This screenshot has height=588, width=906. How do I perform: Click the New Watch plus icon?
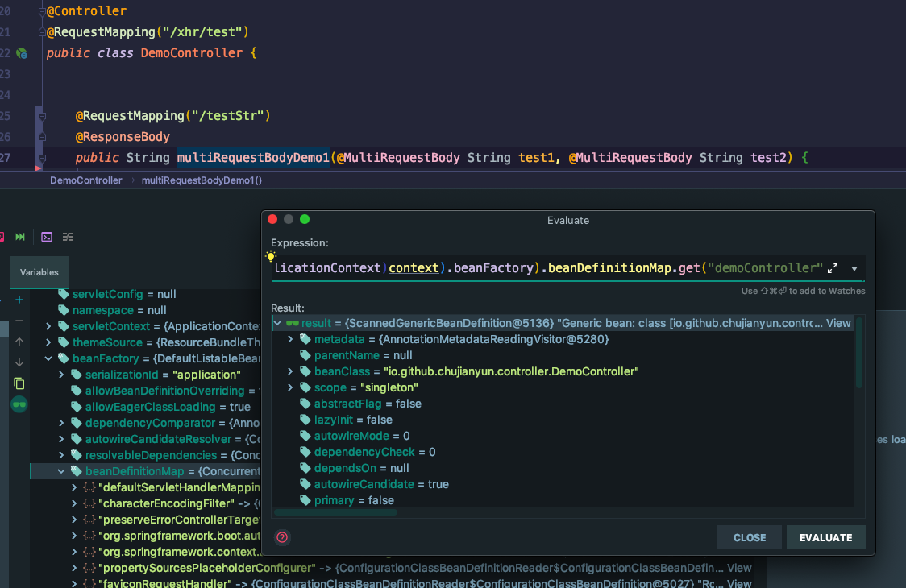pyautogui.click(x=19, y=300)
